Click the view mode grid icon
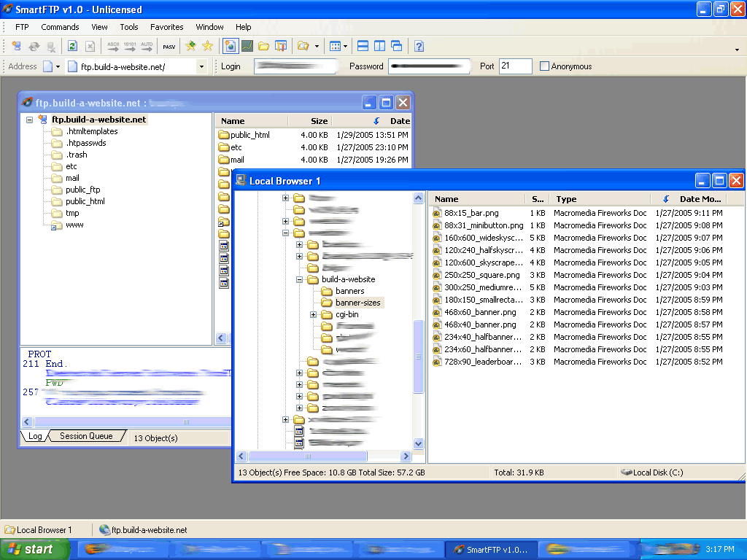This screenshot has height=560, width=747. pos(336,46)
